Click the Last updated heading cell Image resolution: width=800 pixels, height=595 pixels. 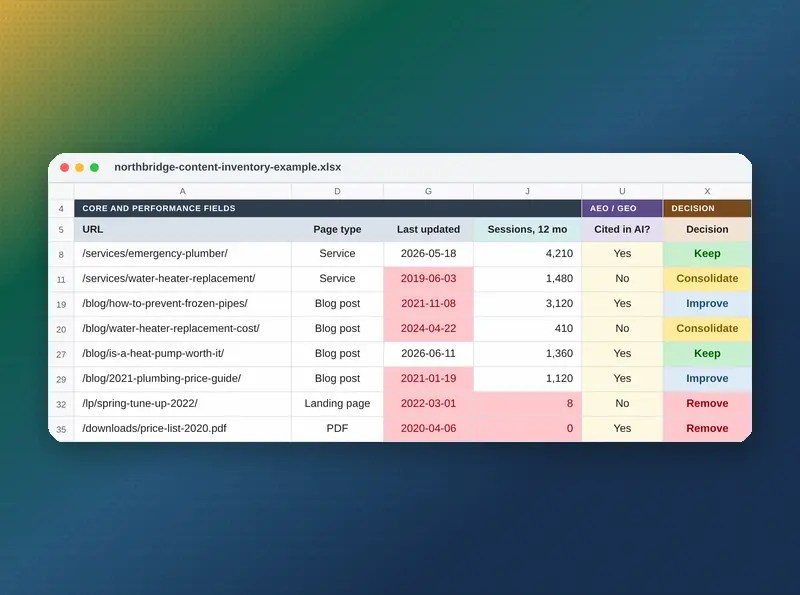point(428,229)
